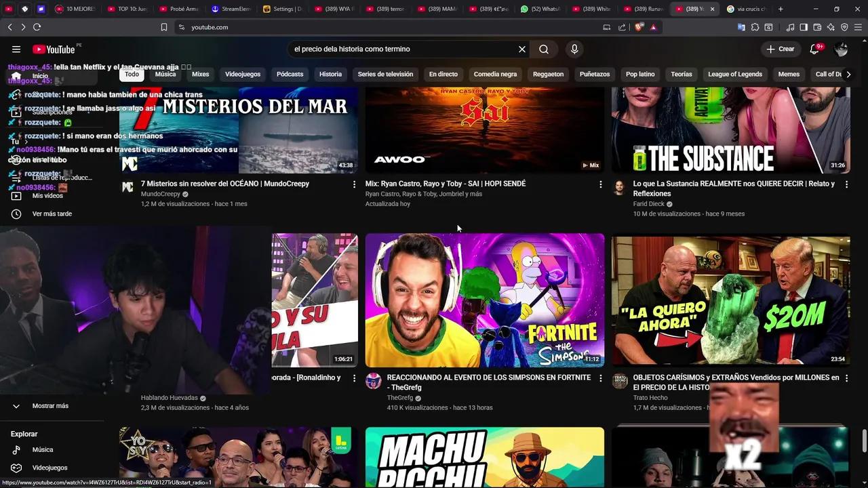Image resolution: width=868 pixels, height=488 pixels.
Task: Open title '7 Misterios sin resolver del OCÉANO'
Action: click(x=224, y=184)
